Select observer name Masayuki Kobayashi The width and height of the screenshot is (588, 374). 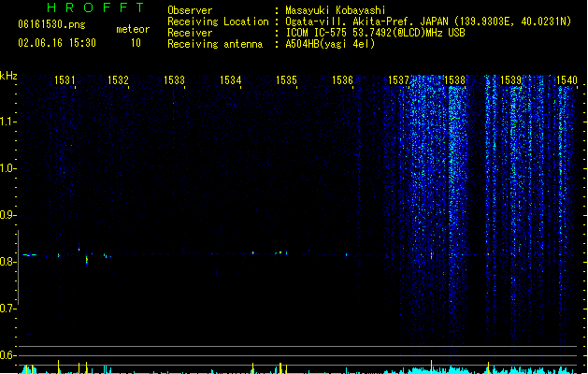click(x=336, y=10)
